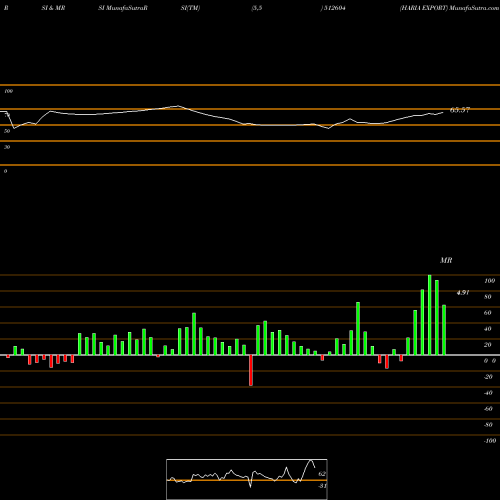Click the value 31 in the mini chart

tap(322, 486)
